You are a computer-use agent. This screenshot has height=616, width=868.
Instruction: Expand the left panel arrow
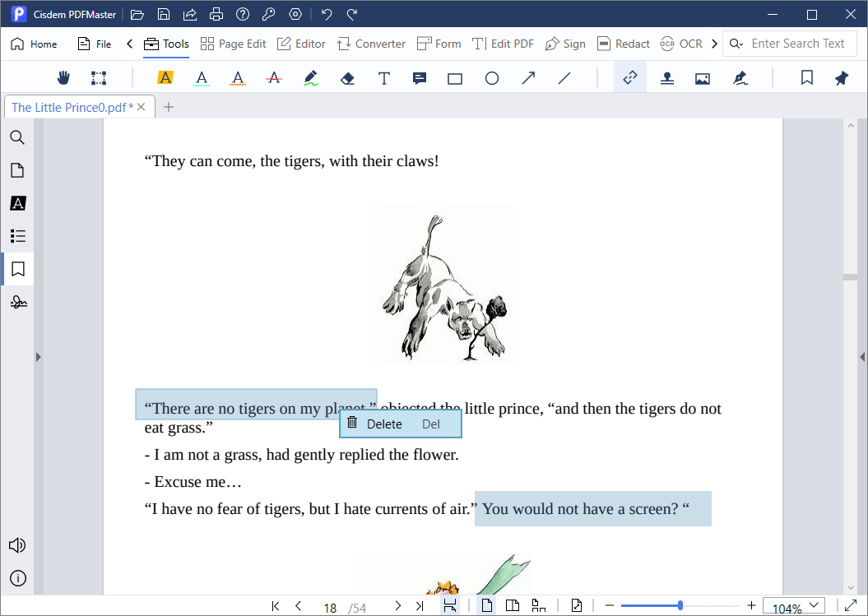38,357
